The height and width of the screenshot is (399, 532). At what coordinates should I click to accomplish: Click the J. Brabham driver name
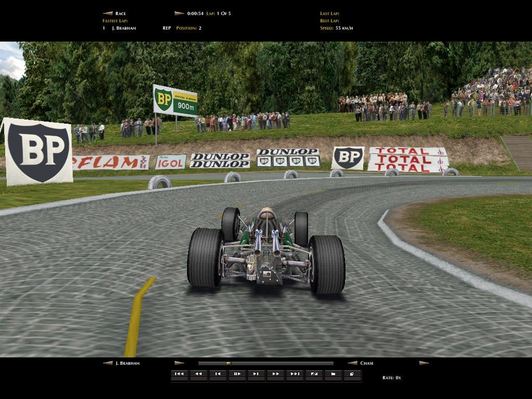[129, 363]
